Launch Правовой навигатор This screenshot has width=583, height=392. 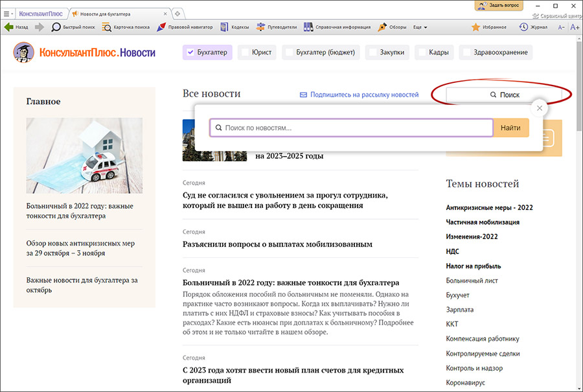point(185,27)
